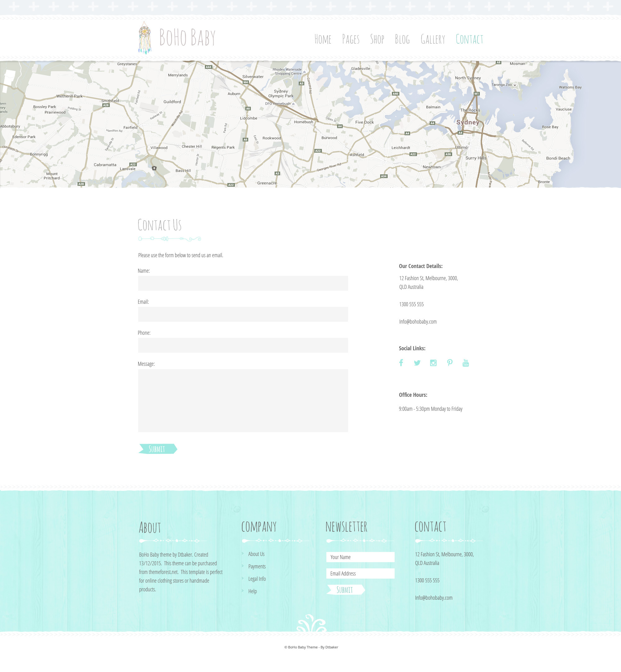
Task: Click the DFO Homebush map marker
Action: (x=293, y=104)
